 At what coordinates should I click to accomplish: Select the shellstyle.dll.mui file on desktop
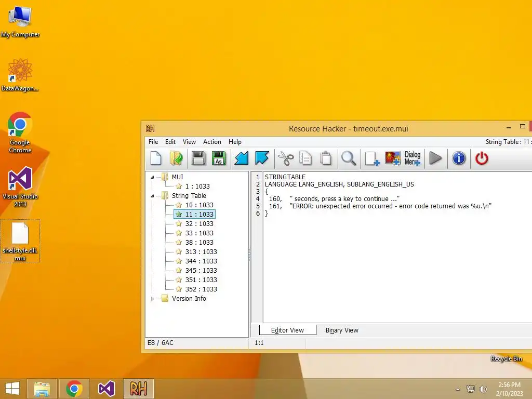click(20, 241)
